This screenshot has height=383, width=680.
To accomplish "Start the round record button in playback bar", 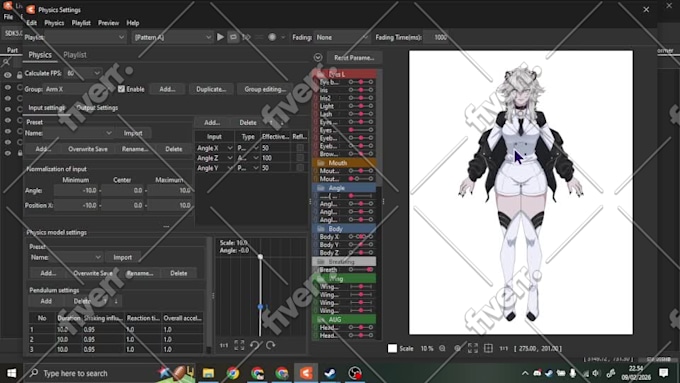I will (272, 37).
